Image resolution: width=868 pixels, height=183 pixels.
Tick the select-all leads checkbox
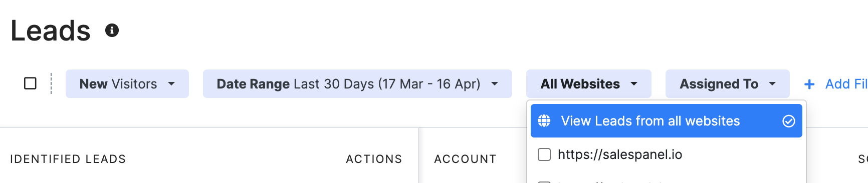click(x=30, y=83)
